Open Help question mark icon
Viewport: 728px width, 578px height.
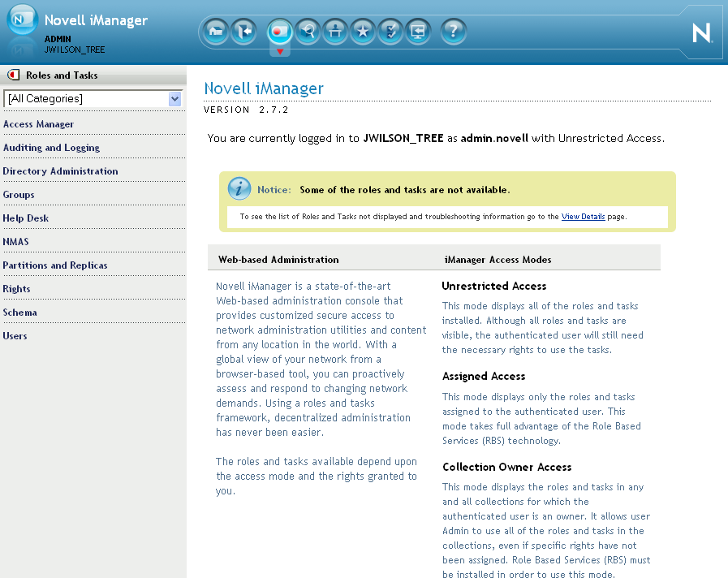click(453, 32)
